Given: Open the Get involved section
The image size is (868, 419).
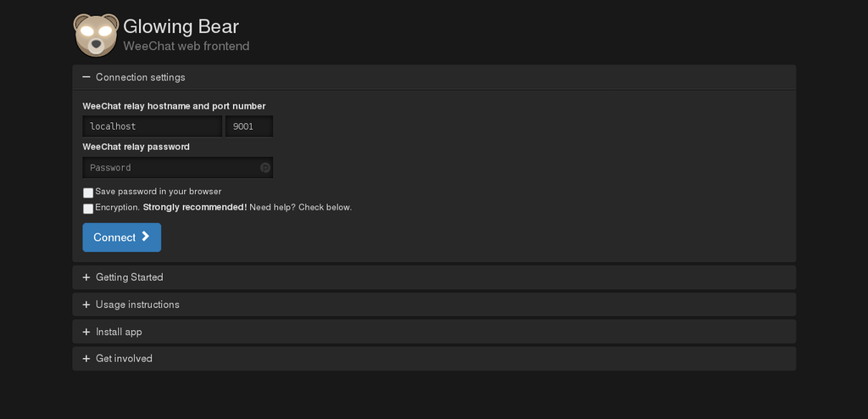Looking at the screenshot, I should tap(434, 359).
